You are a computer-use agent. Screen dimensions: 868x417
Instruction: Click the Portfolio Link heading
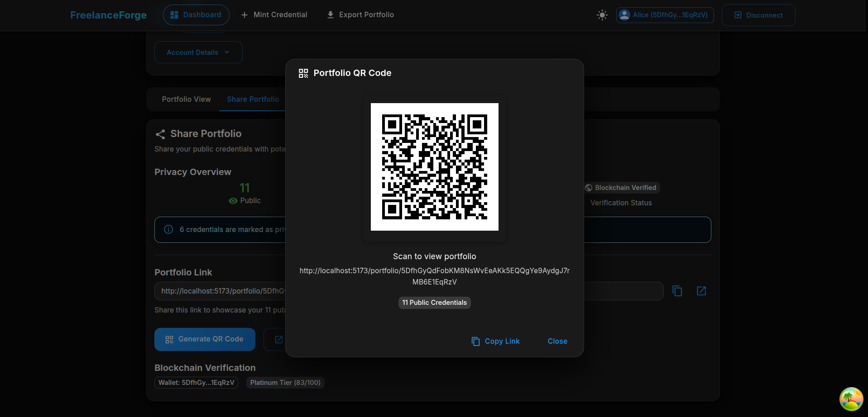[x=183, y=272]
